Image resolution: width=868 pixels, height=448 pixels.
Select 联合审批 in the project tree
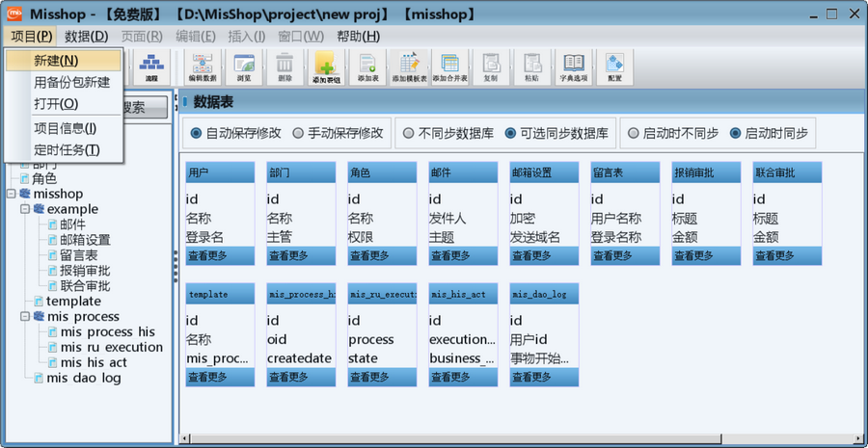pyautogui.click(x=85, y=286)
